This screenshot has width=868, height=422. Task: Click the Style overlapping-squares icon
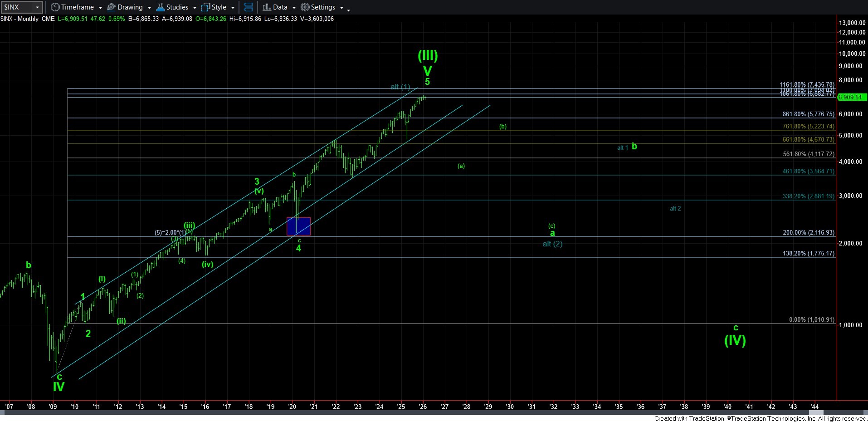[205, 7]
